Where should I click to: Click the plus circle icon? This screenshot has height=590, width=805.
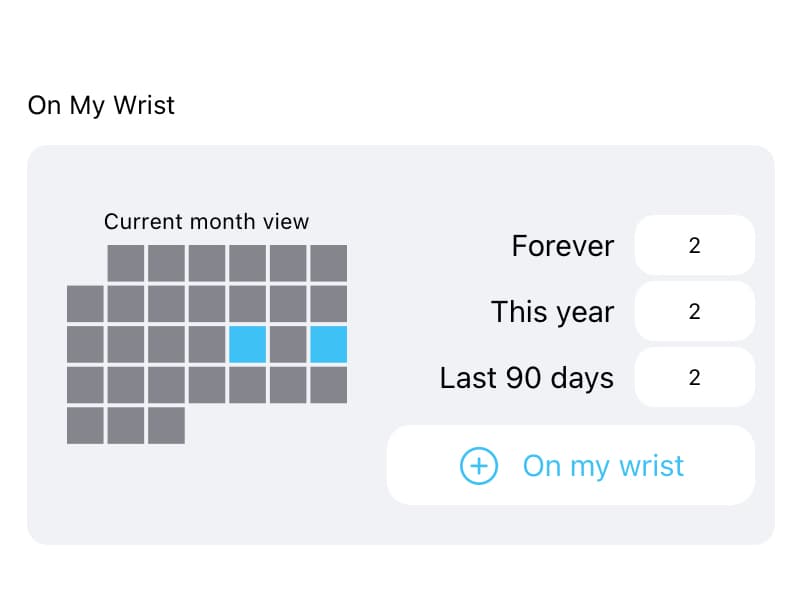[479, 466]
